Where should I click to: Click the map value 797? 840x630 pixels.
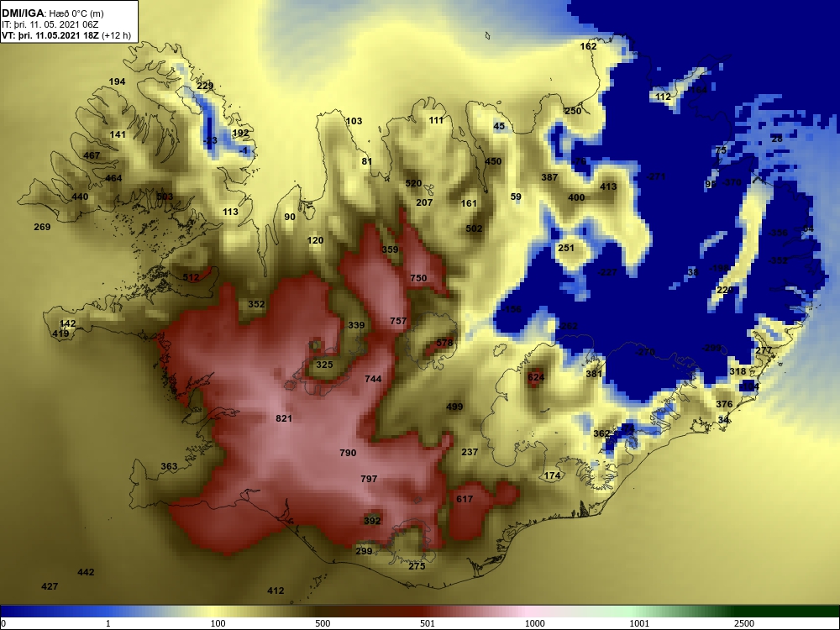pyautogui.click(x=369, y=479)
